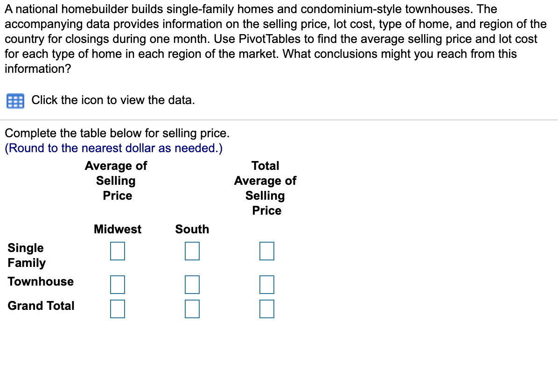Screen dimensions: 558x392
Task: Select the Grand Total South box
Action: 192,308
